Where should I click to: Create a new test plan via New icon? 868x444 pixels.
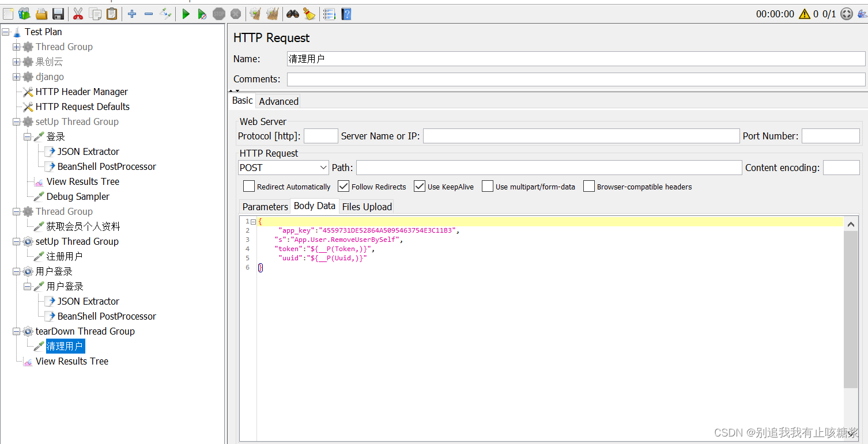point(7,14)
